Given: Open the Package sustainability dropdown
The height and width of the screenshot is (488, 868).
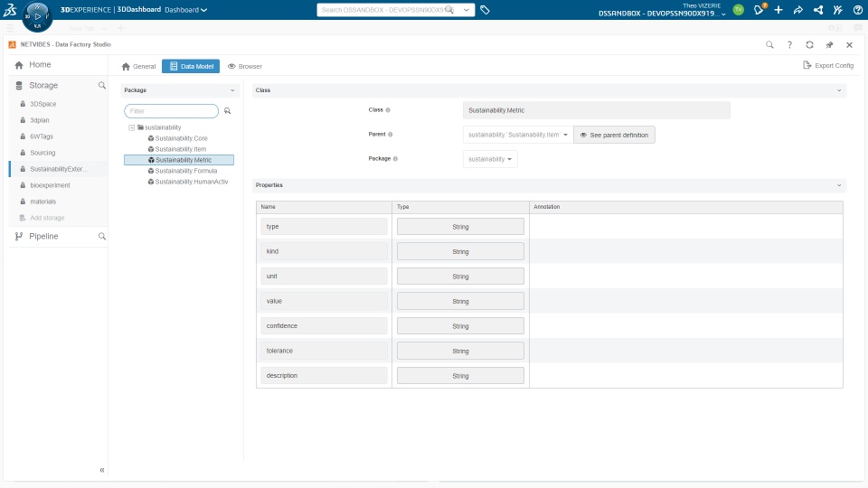Looking at the screenshot, I should pyautogui.click(x=490, y=159).
